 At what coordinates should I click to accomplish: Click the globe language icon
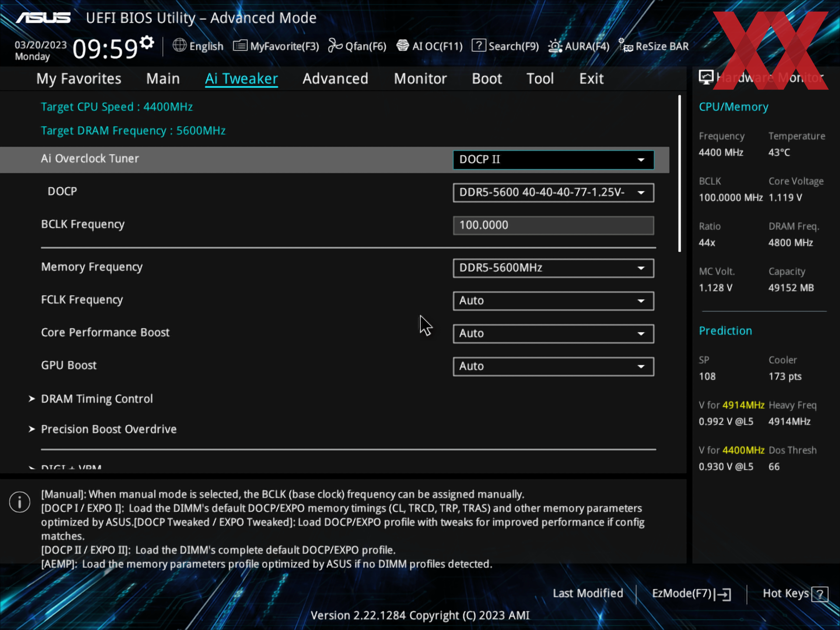point(179,45)
